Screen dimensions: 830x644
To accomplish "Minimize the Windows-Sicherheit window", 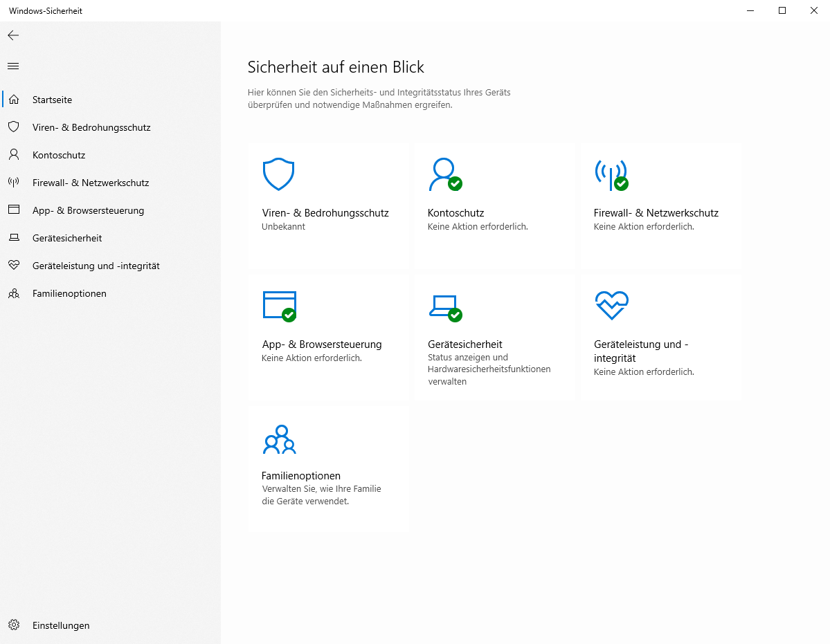I will 750,10.
